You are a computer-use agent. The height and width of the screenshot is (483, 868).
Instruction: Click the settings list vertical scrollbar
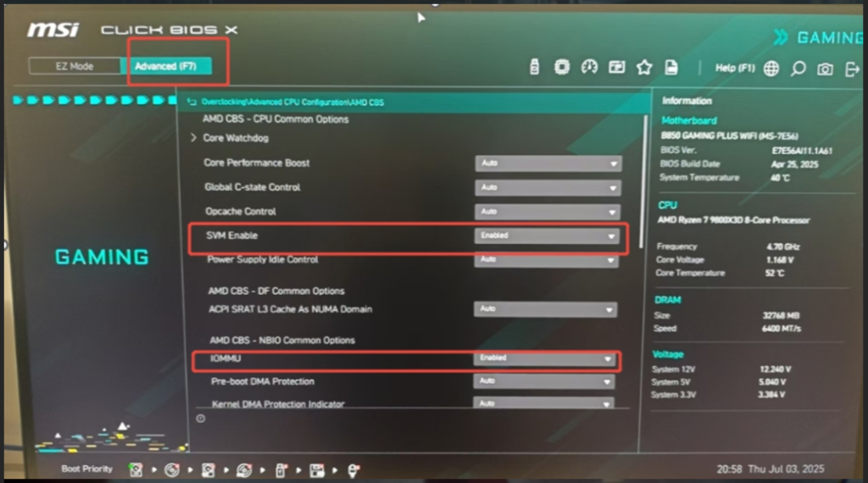tap(643, 181)
